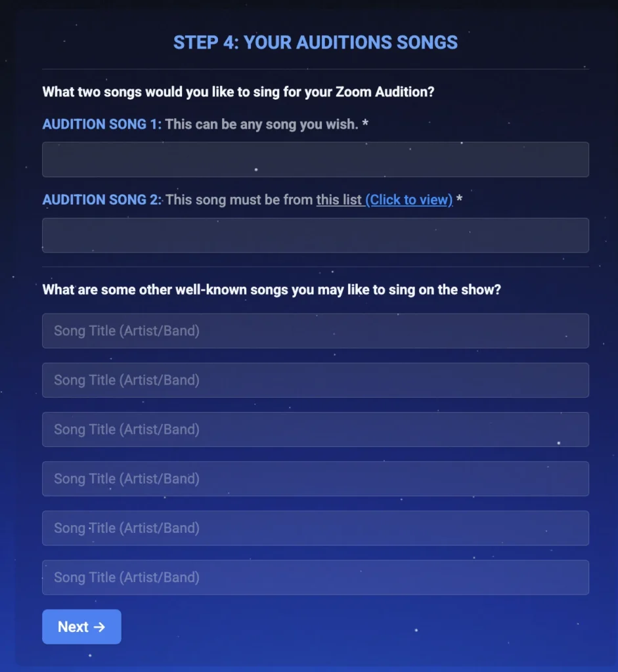Image resolution: width=618 pixels, height=672 pixels.
Task: Click the other well-known songs question text
Action: pyautogui.click(x=271, y=289)
